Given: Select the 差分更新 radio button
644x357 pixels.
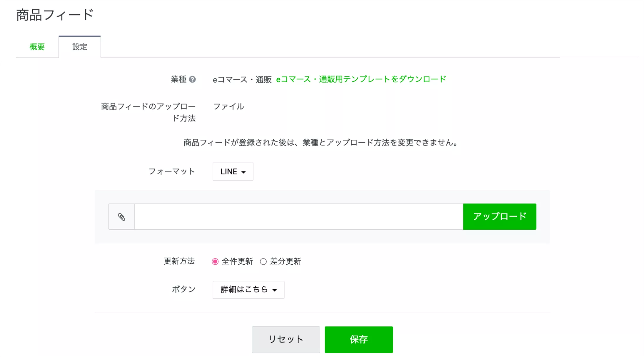Looking at the screenshot, I should pos(263,261).
